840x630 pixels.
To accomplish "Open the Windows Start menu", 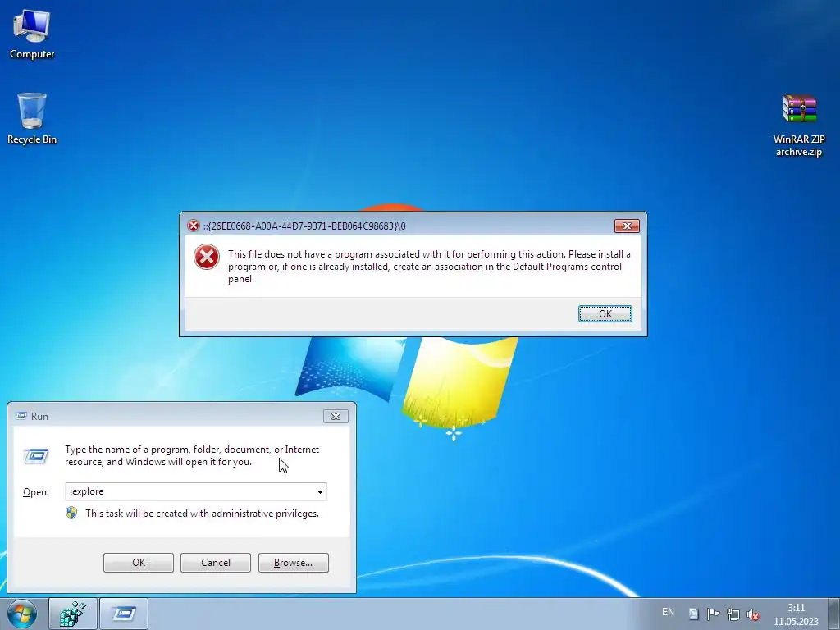I will coord(22,614).
